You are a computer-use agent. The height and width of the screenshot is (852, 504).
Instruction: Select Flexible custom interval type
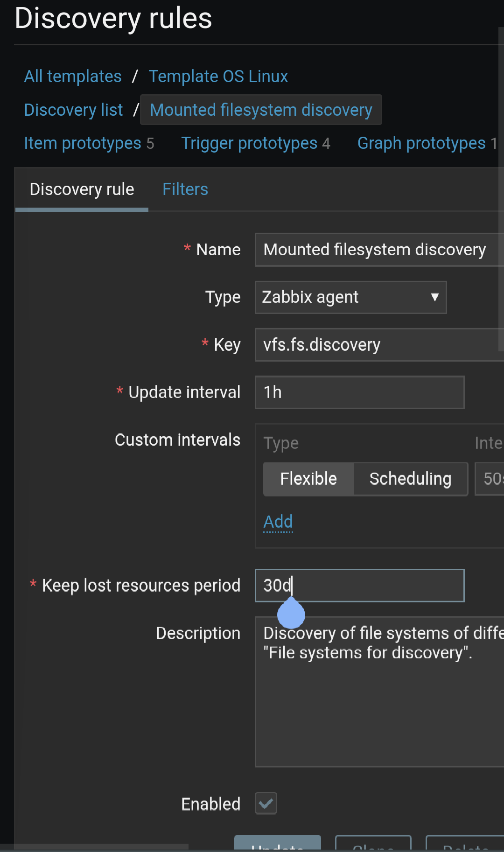click(x=308, y=479)
